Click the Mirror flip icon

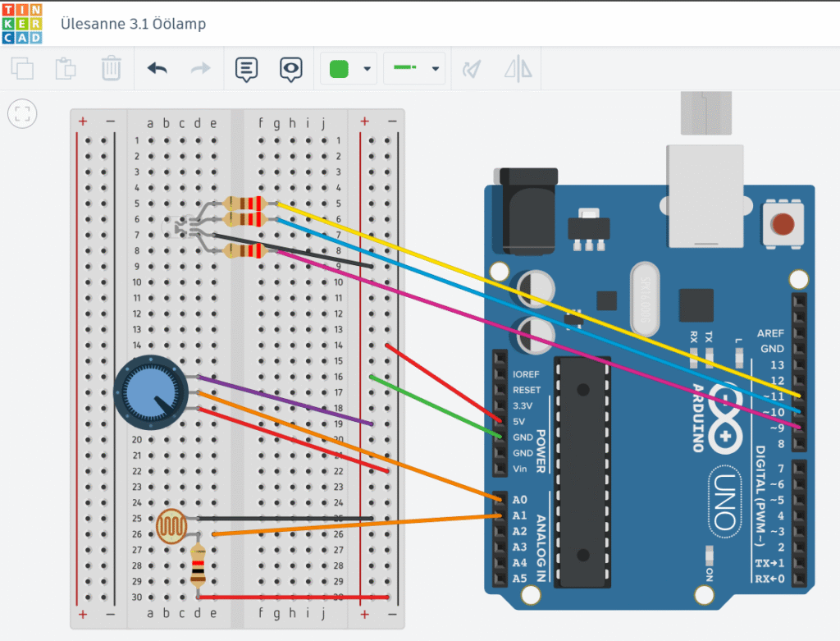coord(518,69)
